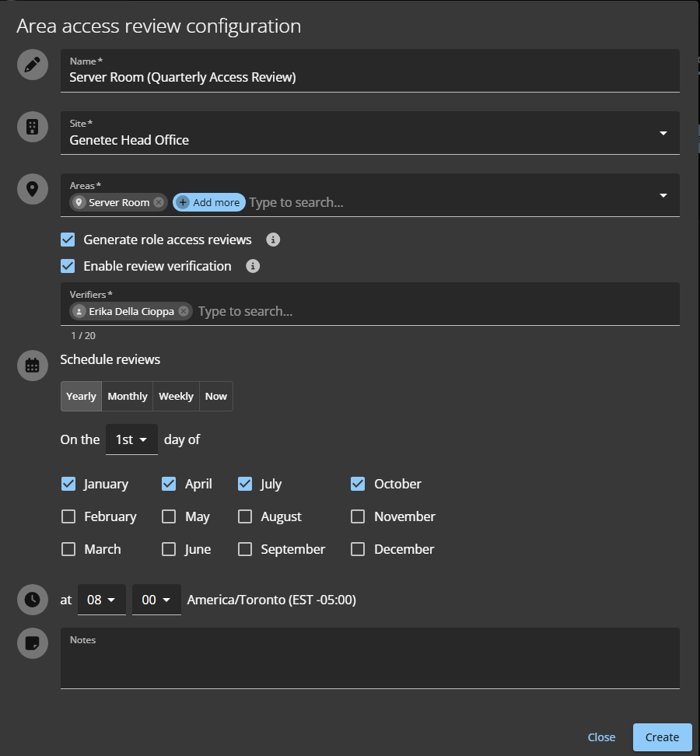Enable the December checkbox

coord(358,548)
